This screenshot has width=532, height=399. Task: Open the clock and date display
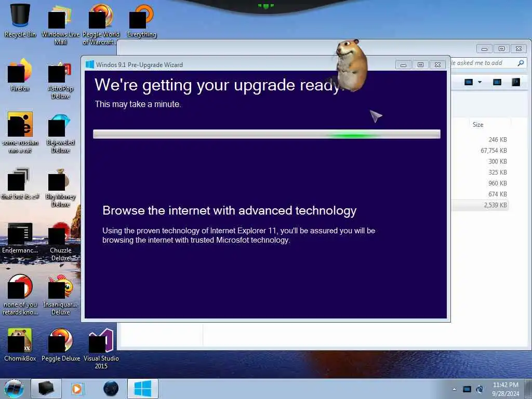(x=506, y=389)
